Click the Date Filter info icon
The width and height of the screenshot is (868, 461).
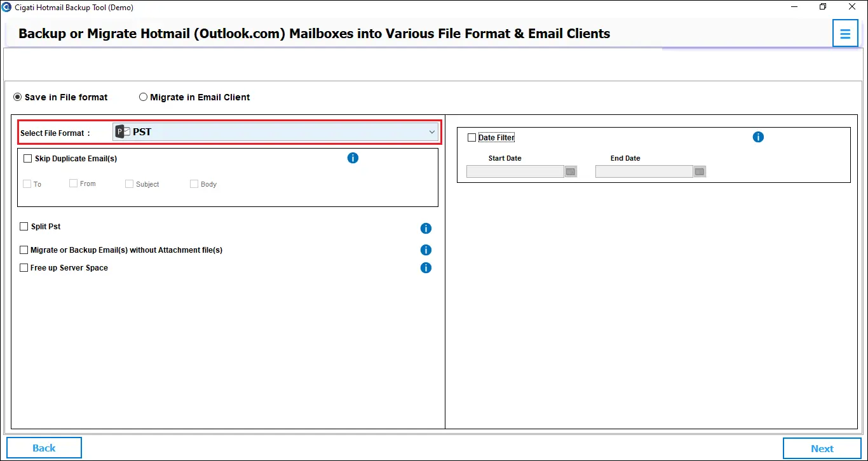click(x=758, y=137)
